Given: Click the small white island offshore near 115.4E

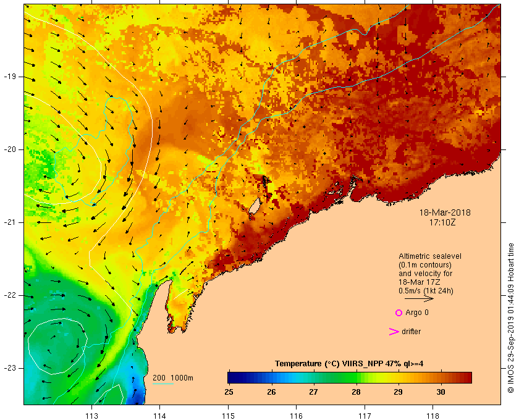Looking at the screenshot, I should click(x=255, y=206).
